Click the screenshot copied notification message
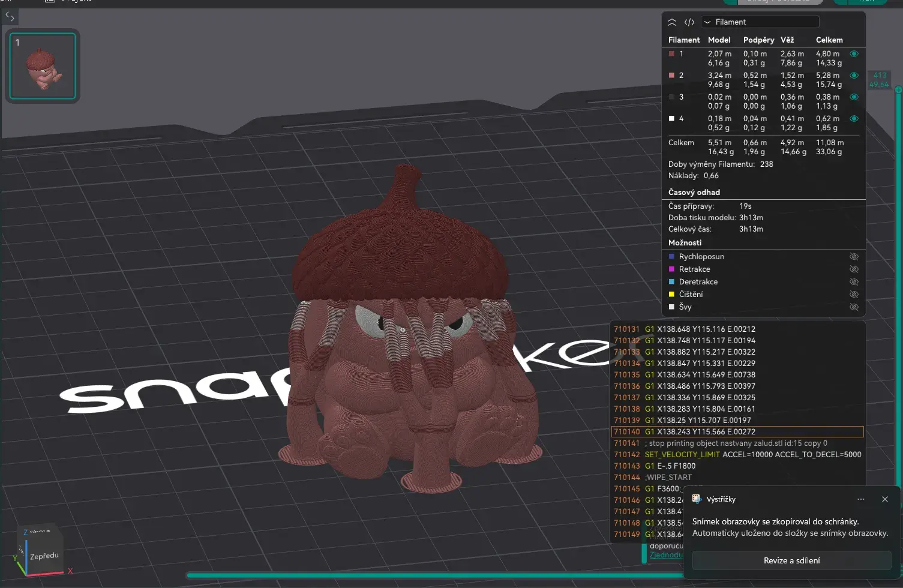 (x=790, y=527)
